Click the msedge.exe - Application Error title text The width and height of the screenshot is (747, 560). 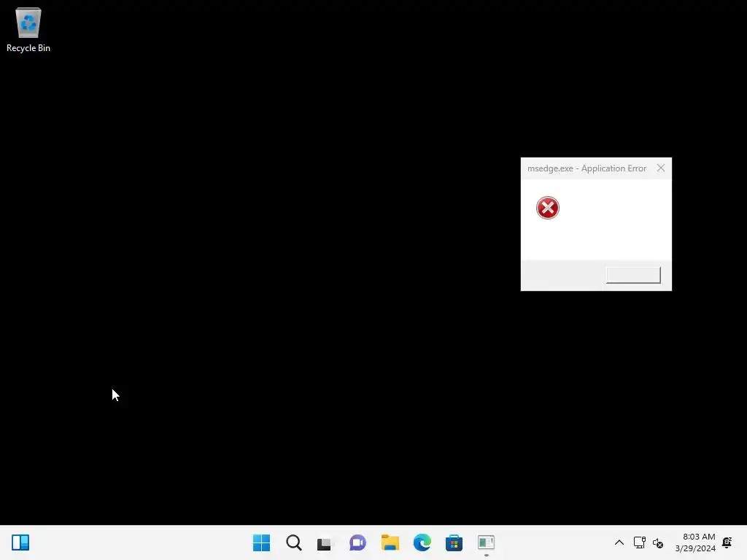(587, 168)
